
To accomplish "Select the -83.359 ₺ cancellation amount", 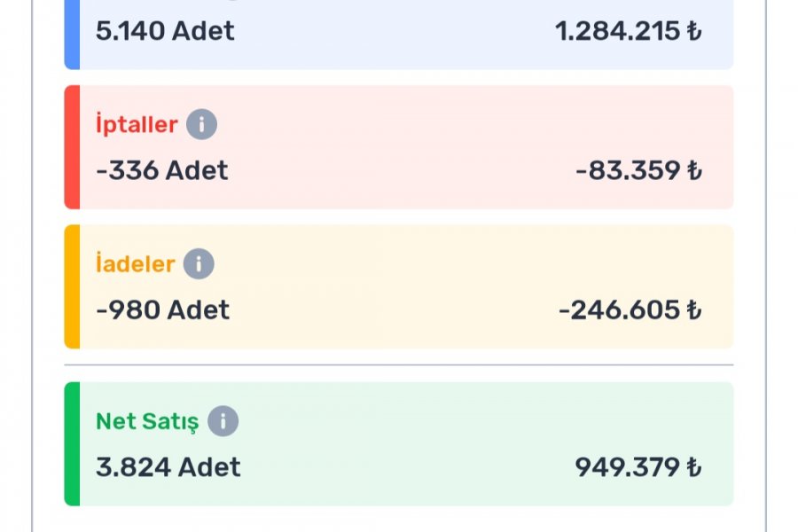I will pyautogui.click(x=638, y=170).
